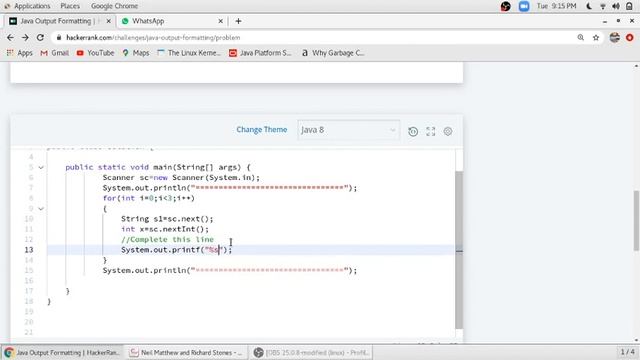
Task: Open the Zoom tray icon
Action: pos(524,6)
